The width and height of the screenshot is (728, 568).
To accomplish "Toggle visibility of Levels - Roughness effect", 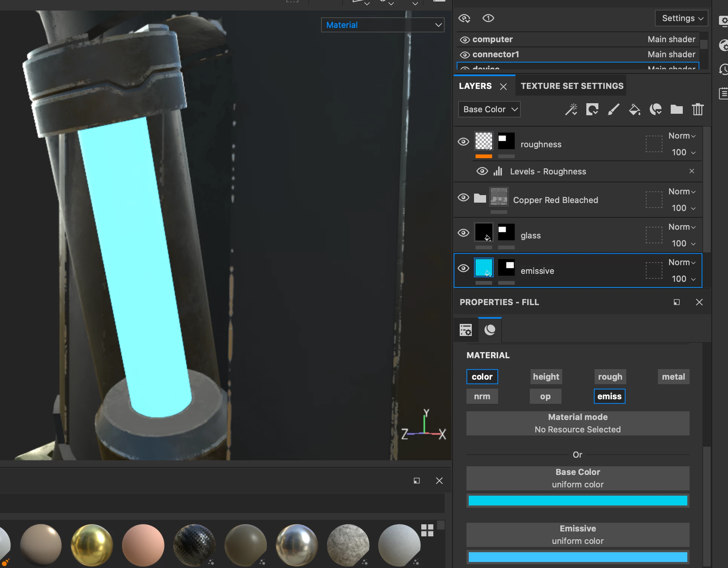I will click(482, 171).
